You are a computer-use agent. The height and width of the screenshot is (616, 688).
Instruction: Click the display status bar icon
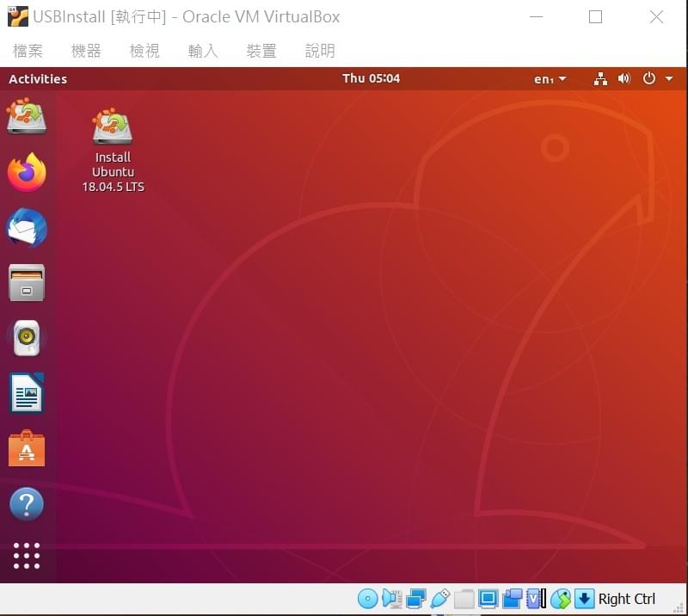pyautogui.click(x=488, y=599)
